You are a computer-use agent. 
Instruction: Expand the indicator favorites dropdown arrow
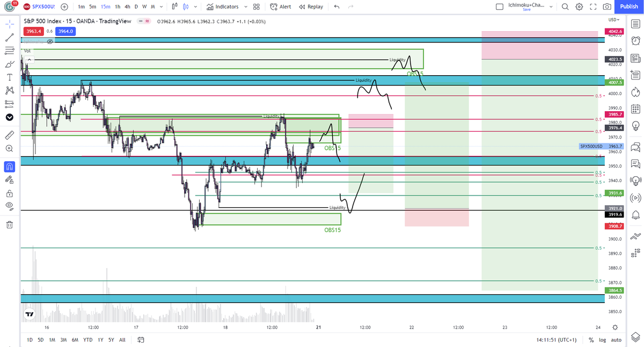click(246, 6)
